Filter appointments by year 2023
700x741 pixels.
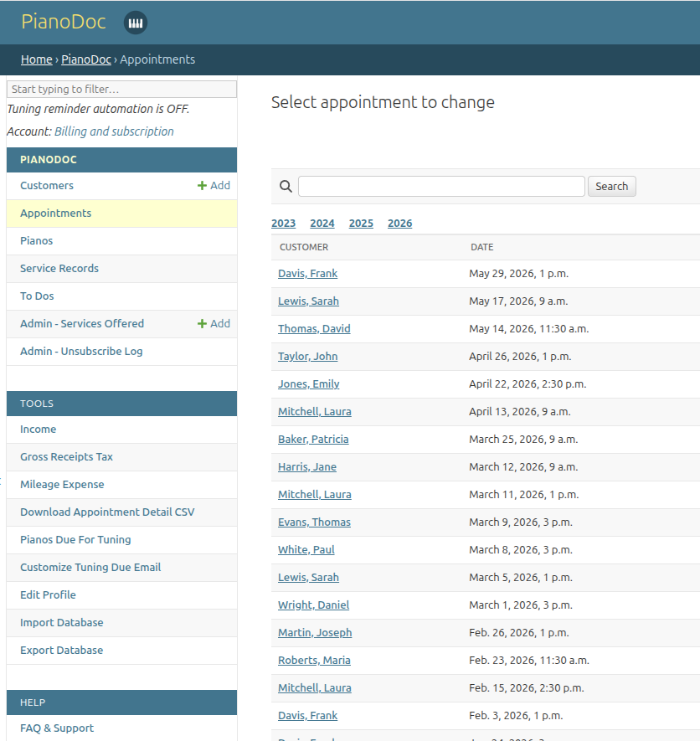coord(284,224)
